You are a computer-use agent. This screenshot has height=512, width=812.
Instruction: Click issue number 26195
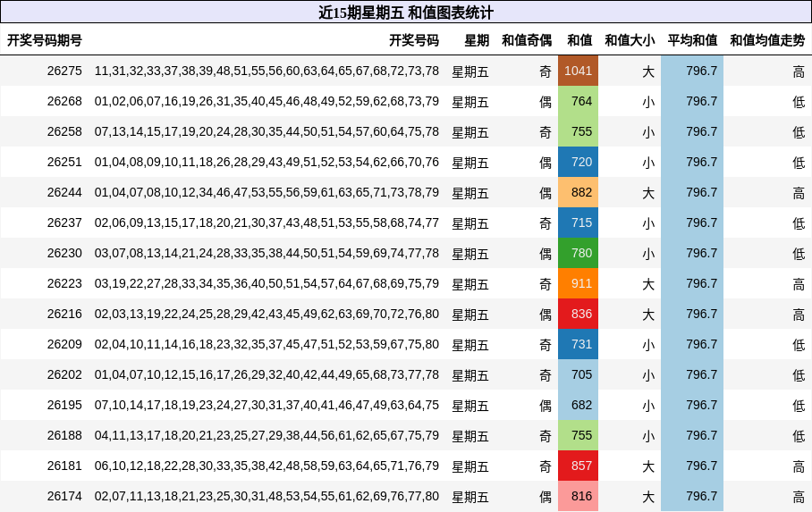coord(64,406)
